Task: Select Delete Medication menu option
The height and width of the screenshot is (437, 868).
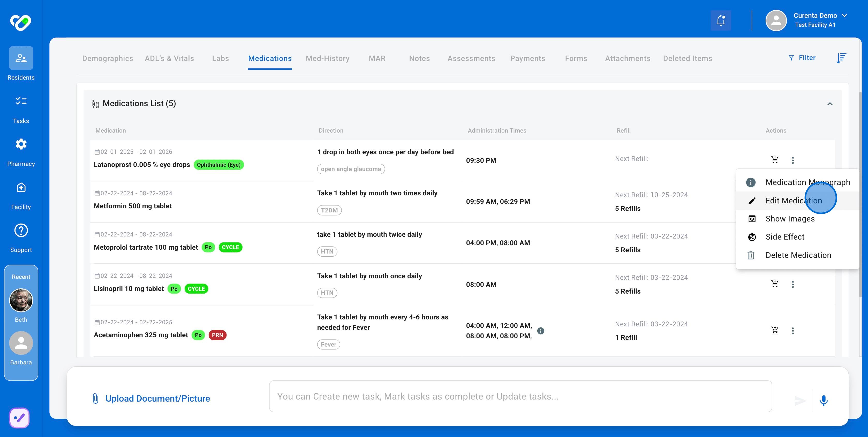Action: tap(798, 255)
